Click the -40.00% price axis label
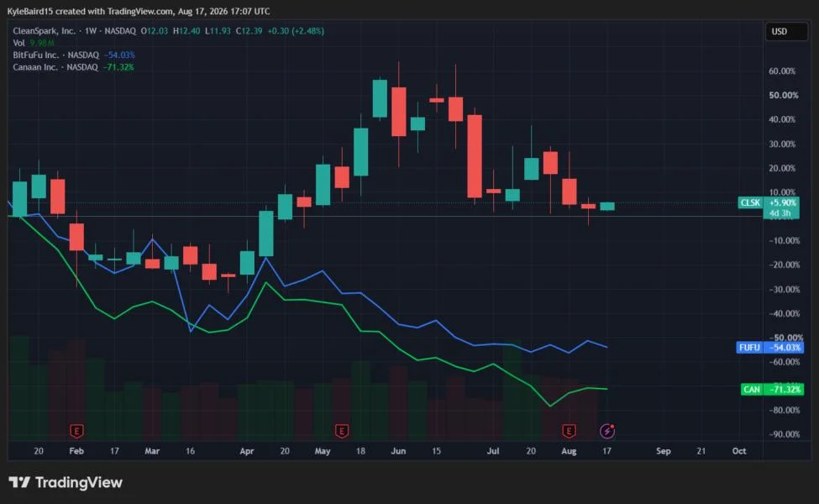The image size is (819, 504). [x=784, y=313]
